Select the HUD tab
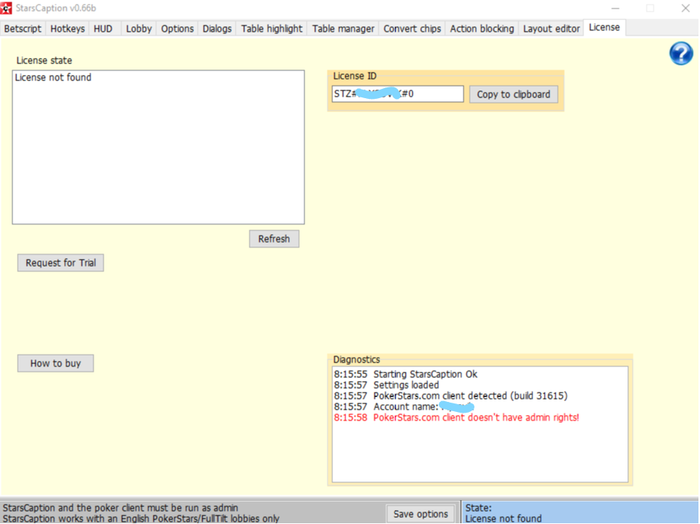The width and height of the screenshot is (700, 524). click(103, 29)
